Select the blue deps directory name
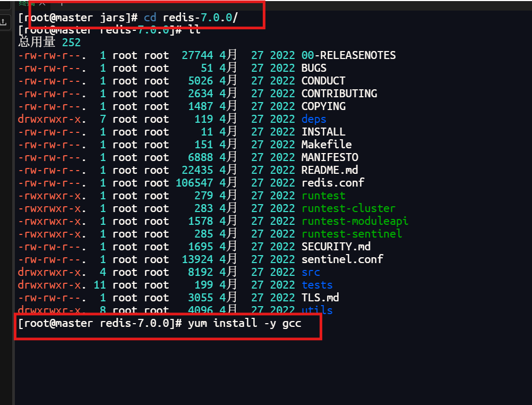This screenshot has height=405, width=532. click(314, 119)
